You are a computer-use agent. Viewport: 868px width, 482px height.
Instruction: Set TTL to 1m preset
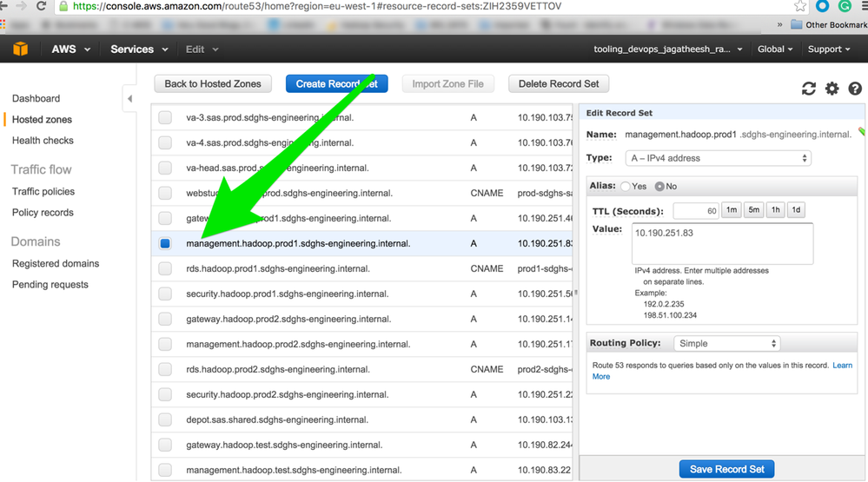[x=732, y=210]
